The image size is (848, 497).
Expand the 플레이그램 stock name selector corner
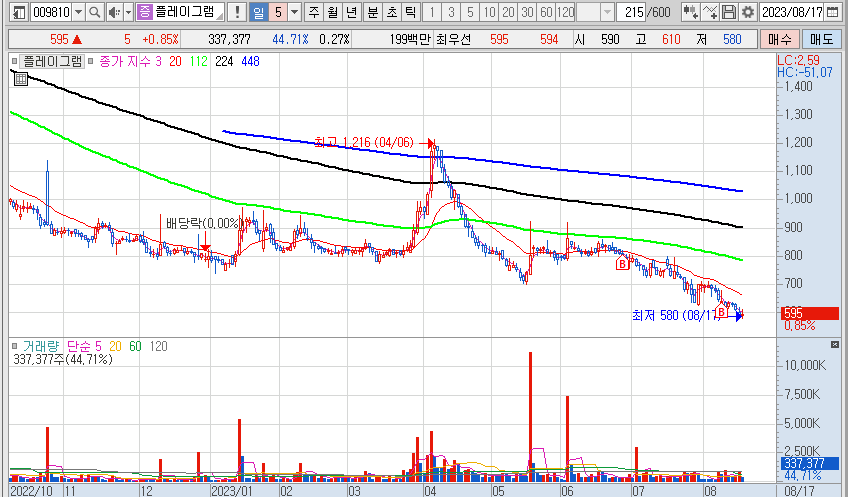pyautogui.click(x=220, y=16)
